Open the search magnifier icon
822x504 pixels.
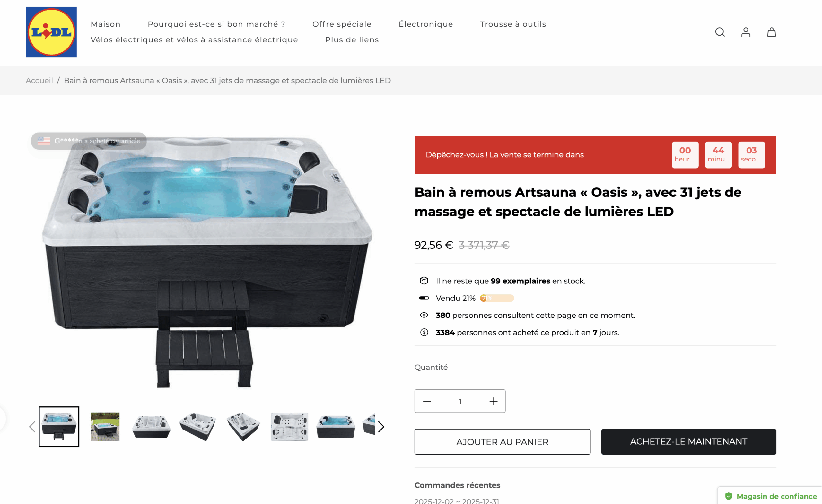(x=720, y=32)
